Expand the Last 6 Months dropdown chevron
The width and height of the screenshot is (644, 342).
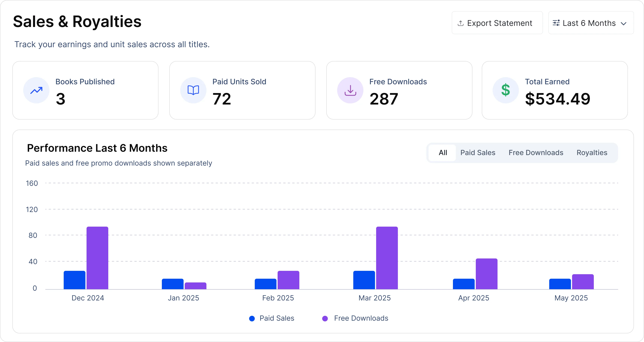[x=624, y=23]
